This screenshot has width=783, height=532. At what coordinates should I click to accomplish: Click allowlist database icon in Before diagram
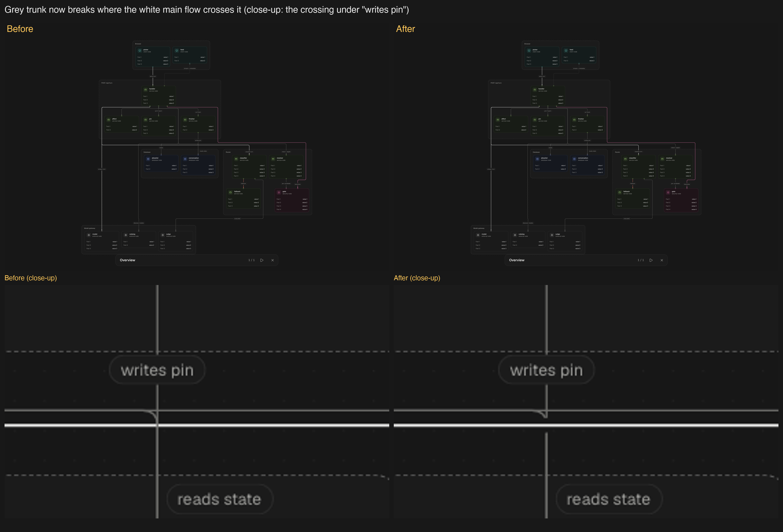point(148,159)
